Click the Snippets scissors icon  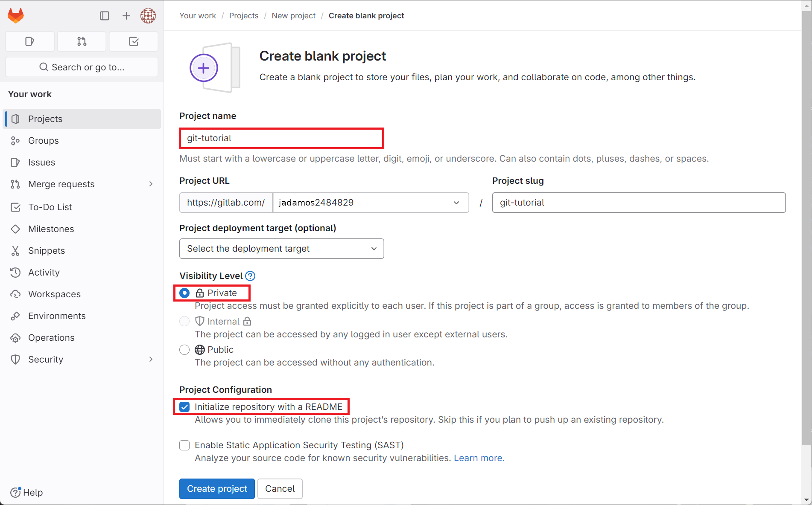(x=16, y=251)
